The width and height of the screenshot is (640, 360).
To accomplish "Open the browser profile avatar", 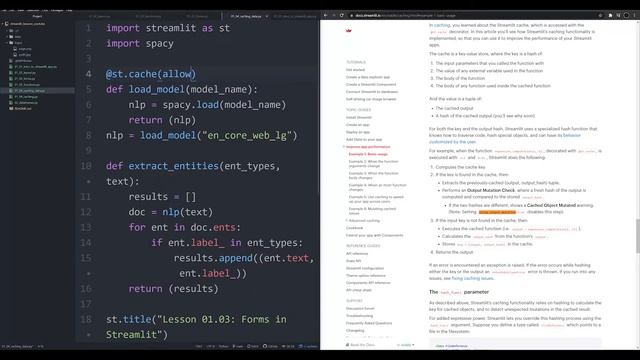I will 626,16.
